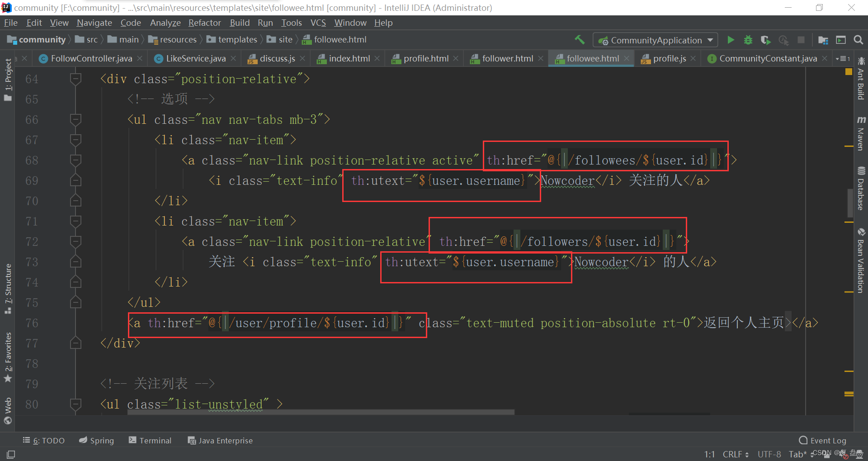Open the VCS menu

point(318,23)
